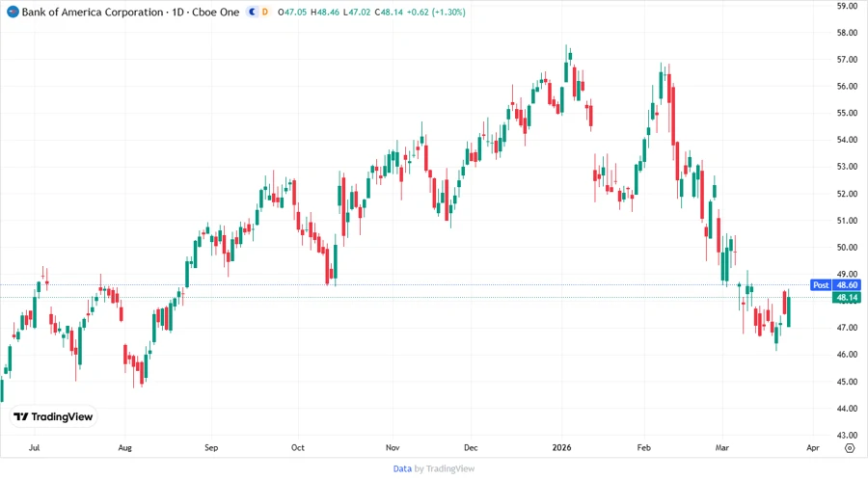Click the 59.00 price axis label

[847, 6]
